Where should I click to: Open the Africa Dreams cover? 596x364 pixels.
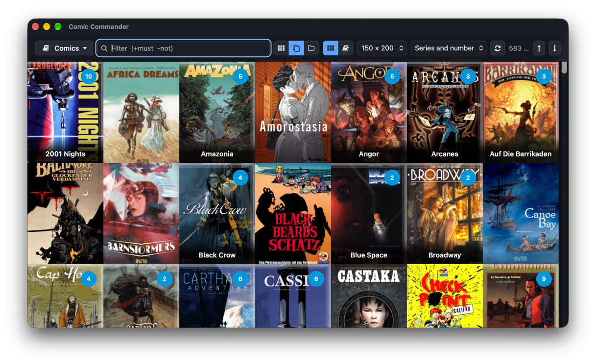[141, 112]
